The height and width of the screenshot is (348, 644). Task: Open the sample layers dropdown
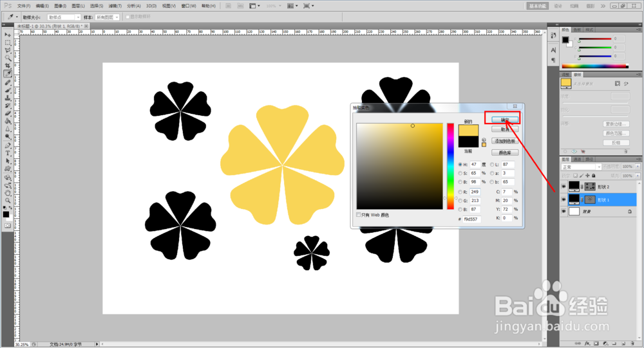(x=108, y=17)
